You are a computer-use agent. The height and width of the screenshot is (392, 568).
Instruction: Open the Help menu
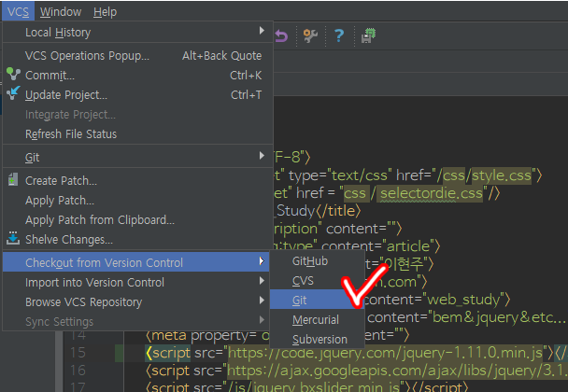105,11
